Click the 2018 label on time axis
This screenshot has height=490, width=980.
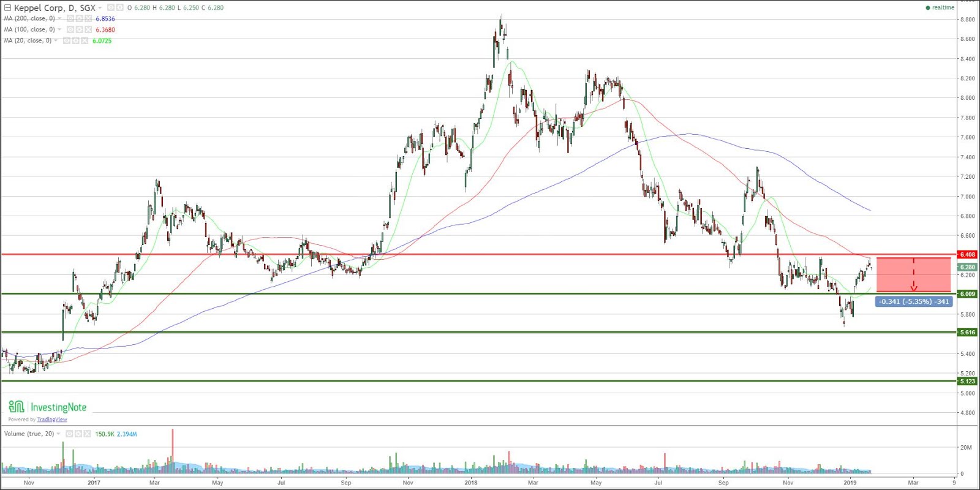(x=470, y=483)
